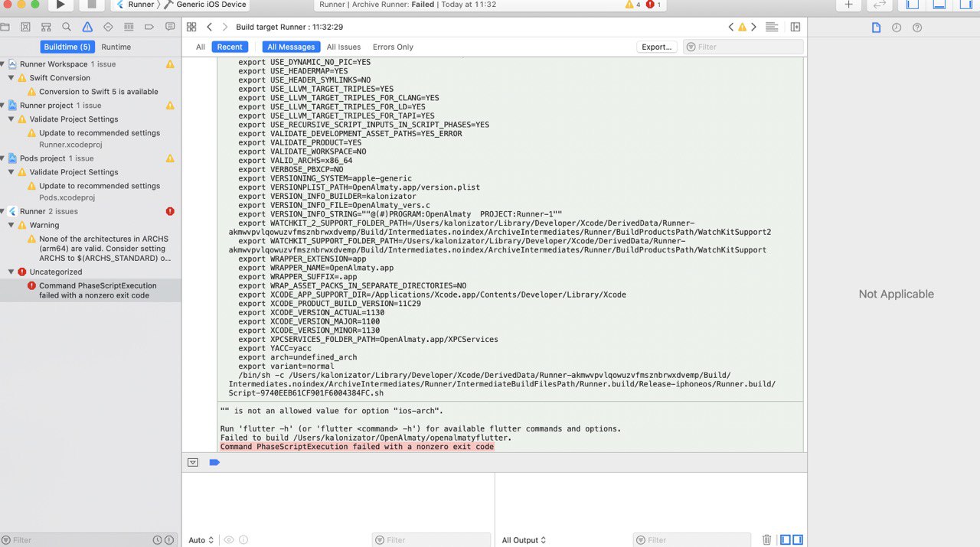Screen dimensions: 980x547
Task: Run the build with the Play button
Action: pos(60,5)
